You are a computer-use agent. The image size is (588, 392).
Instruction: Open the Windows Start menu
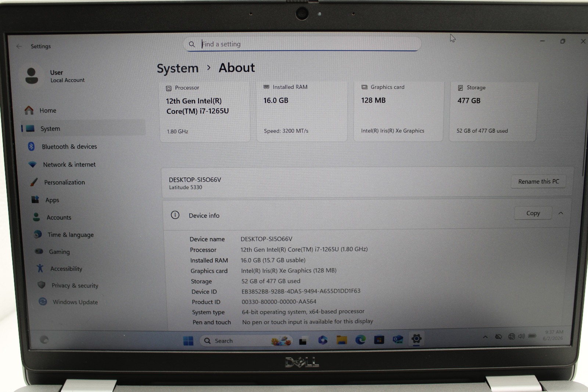click(188, 341)
